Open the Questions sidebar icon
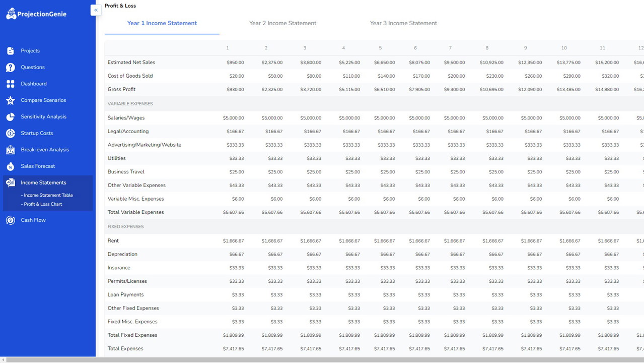Viewport: 644px width, 363px height. pos(11,68)
